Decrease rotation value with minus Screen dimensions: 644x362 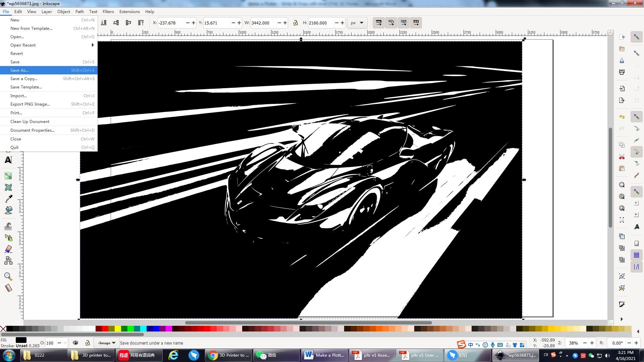pos(629,343)
